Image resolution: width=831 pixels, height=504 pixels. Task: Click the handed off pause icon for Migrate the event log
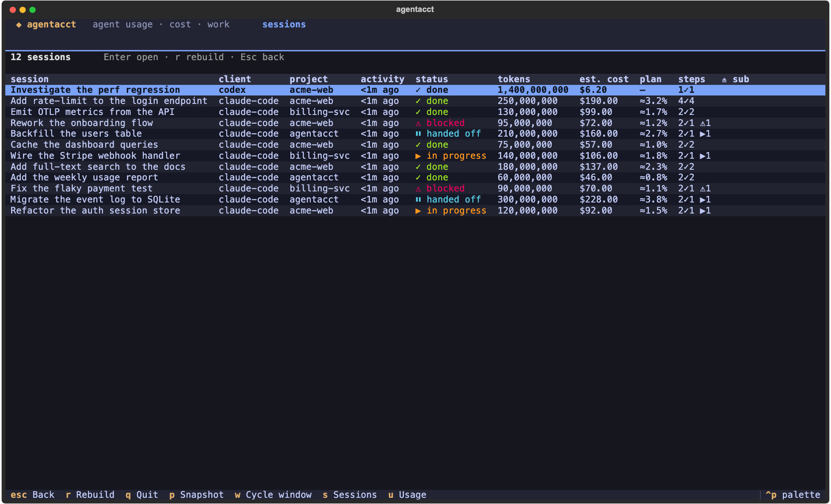(x=418, y=200)
